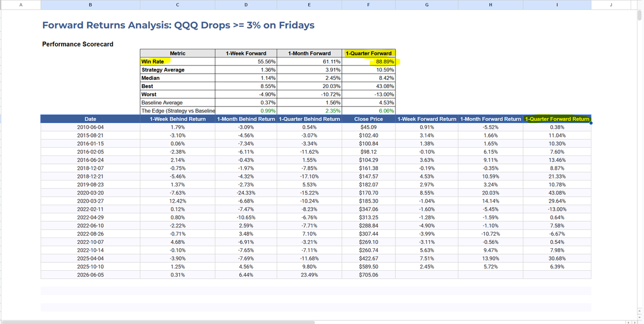Click the $45.09 close price cell
Screen dimensions: 644x324
click(x=368, y=127)
